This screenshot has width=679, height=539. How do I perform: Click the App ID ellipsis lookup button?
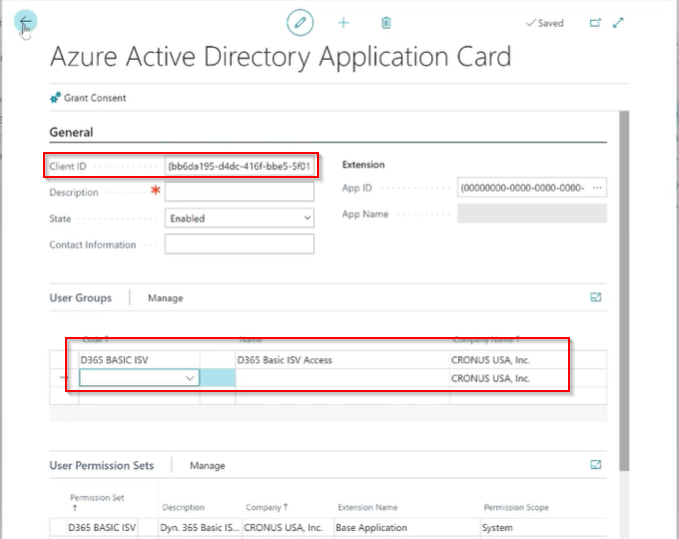(597, 188)
